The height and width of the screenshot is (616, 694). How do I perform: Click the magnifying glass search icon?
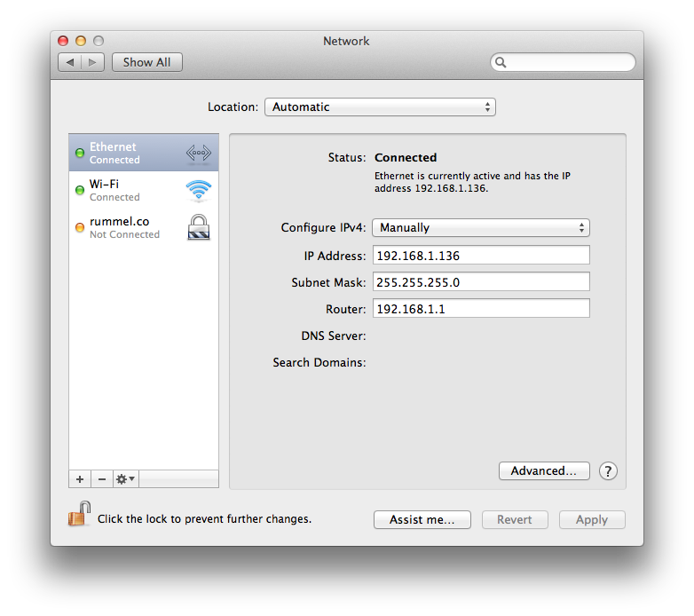coord(501,62)
